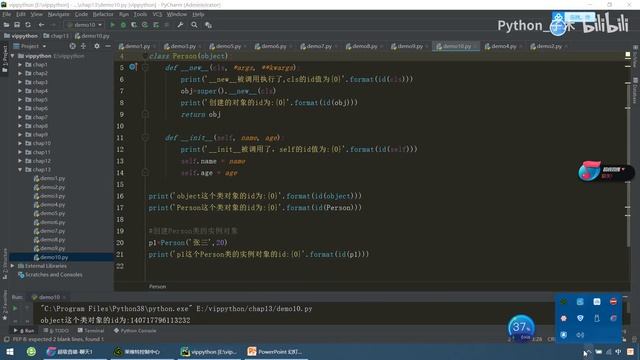Collapse the chap13 folder
Image resolution: width=640 pixels, height=360 pixels.
tap(20, 169)
